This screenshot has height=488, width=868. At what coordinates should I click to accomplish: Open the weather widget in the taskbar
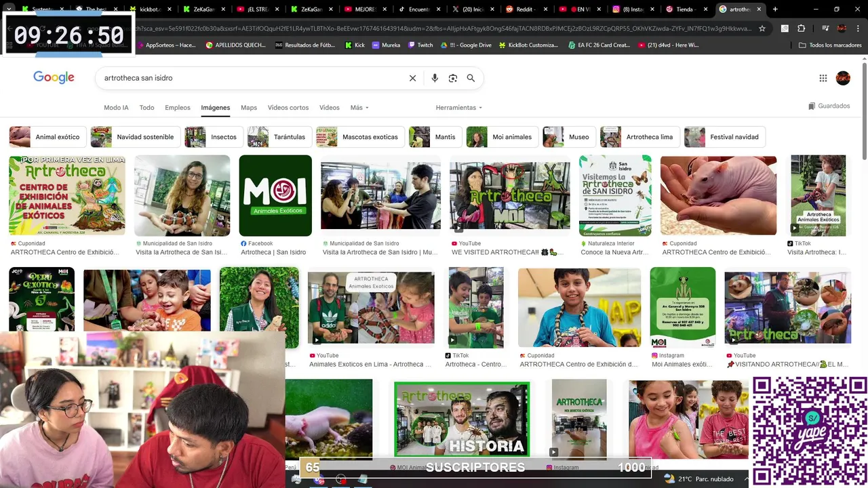pos(699,479)
